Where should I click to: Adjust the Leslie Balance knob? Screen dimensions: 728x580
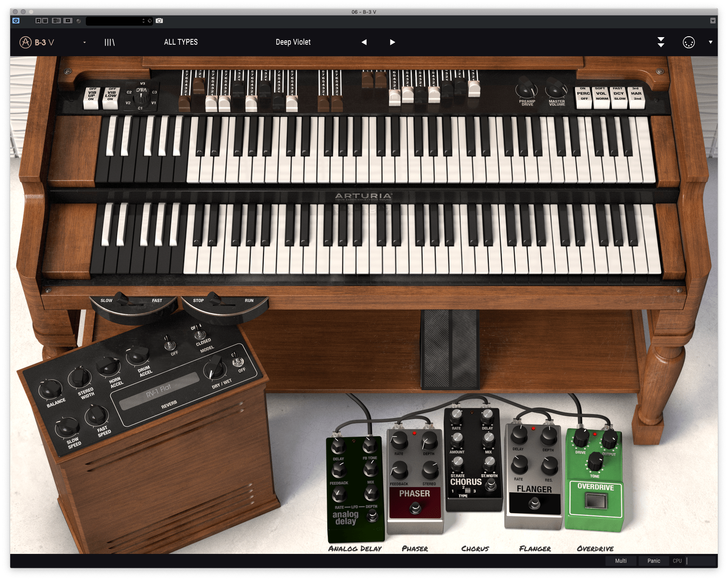(x=50, y=389)
